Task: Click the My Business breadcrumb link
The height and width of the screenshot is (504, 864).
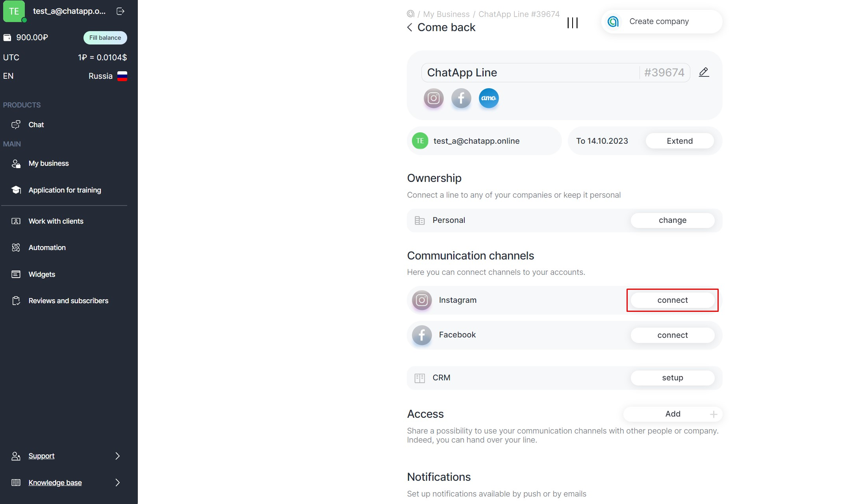Action: (446, 14)
